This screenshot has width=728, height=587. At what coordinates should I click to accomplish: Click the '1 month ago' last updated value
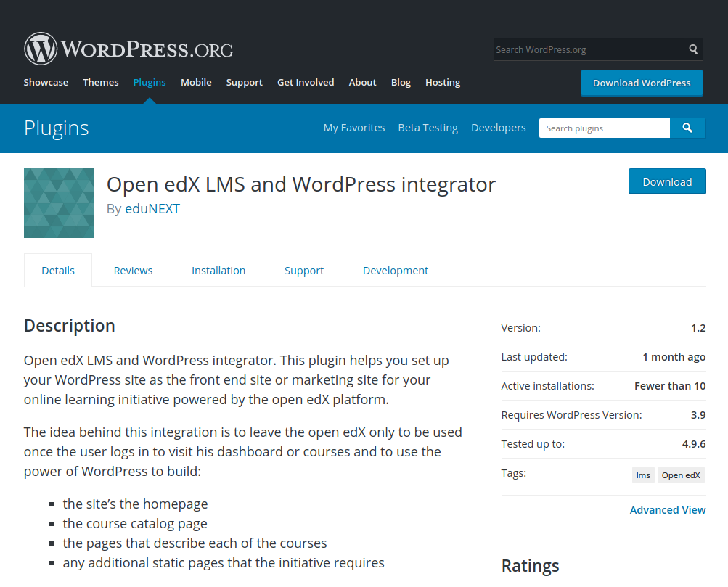674,357
